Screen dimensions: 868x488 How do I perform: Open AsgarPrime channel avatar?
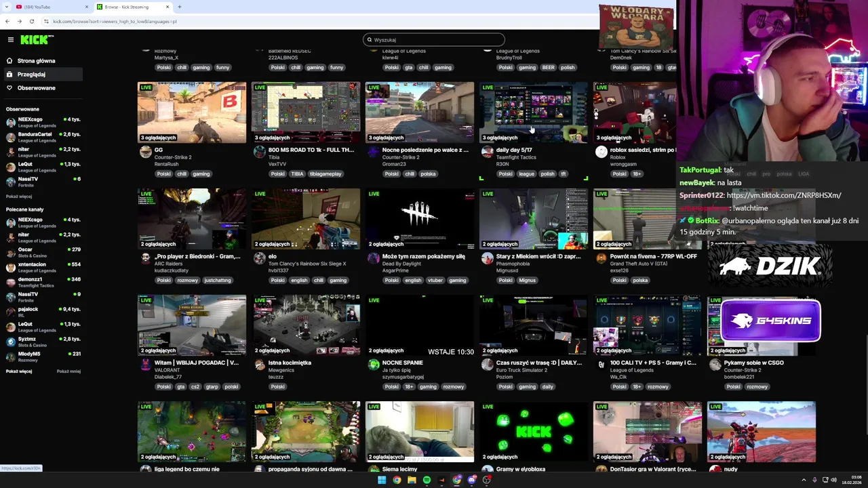pyautogui.click(x=373, y=259)
